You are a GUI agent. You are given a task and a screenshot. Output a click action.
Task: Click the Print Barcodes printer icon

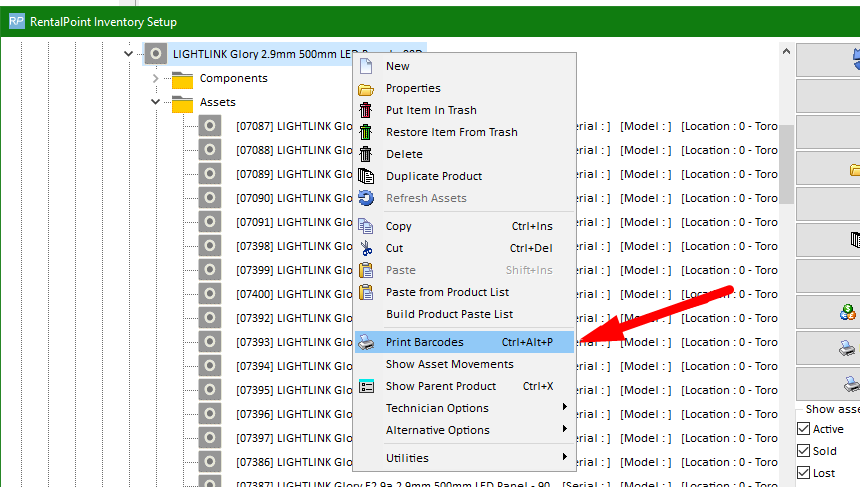[x=366, y=343]
